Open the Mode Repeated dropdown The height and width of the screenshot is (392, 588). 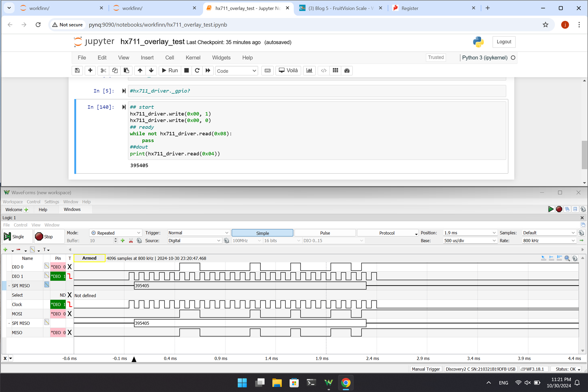pos(115,233)
